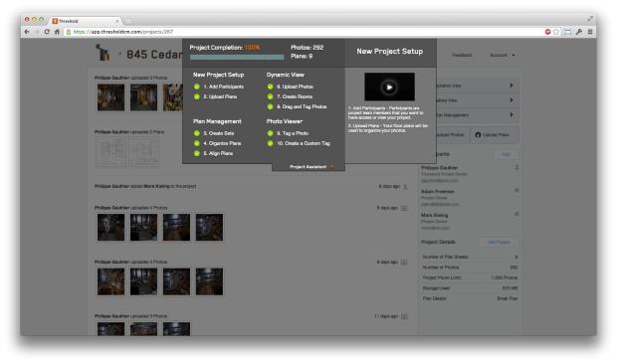This screenshot has width=617, height=364.
Task: Play the New Project Setup video
Action: pos(389,87)
